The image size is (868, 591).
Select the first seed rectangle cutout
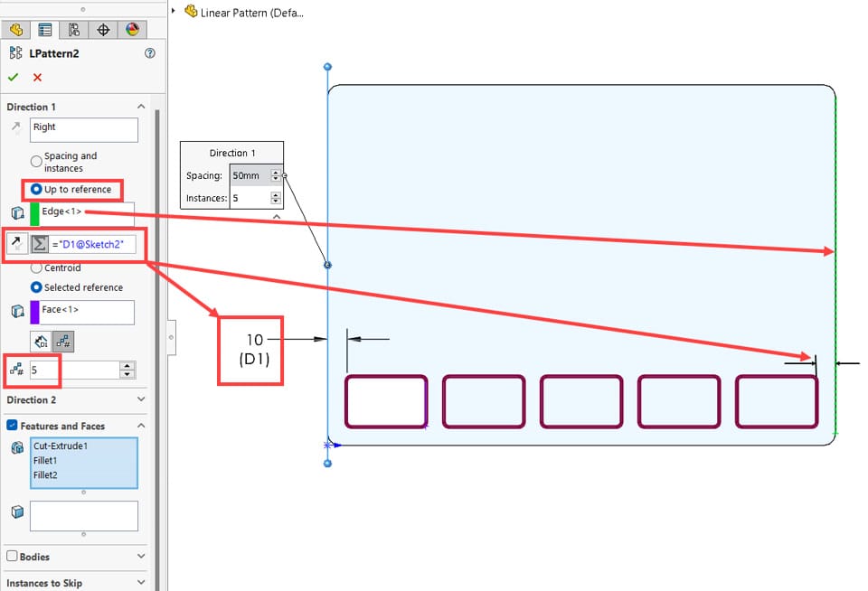(x=386, y=402)
